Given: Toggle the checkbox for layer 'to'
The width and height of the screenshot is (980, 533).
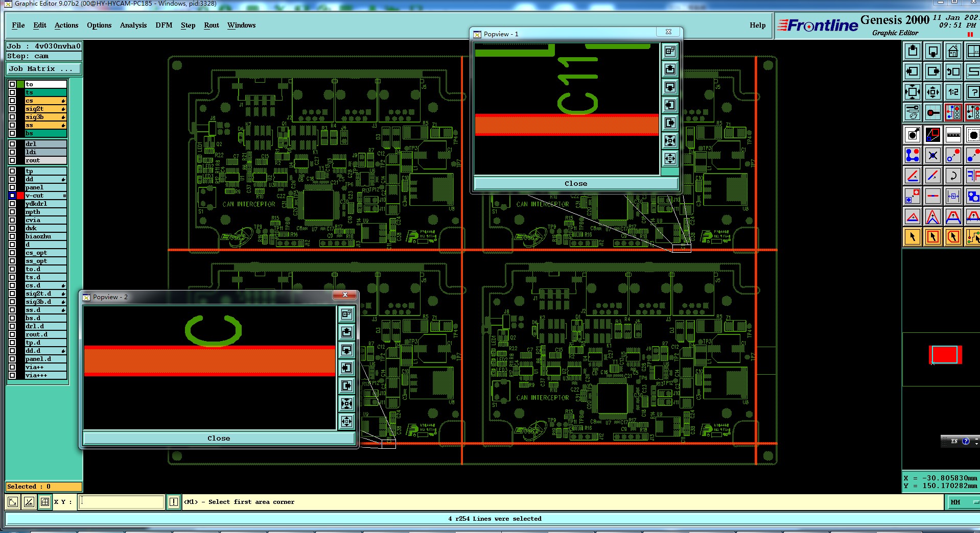Looking at the screenshot, I should click(x=12, y=84).
